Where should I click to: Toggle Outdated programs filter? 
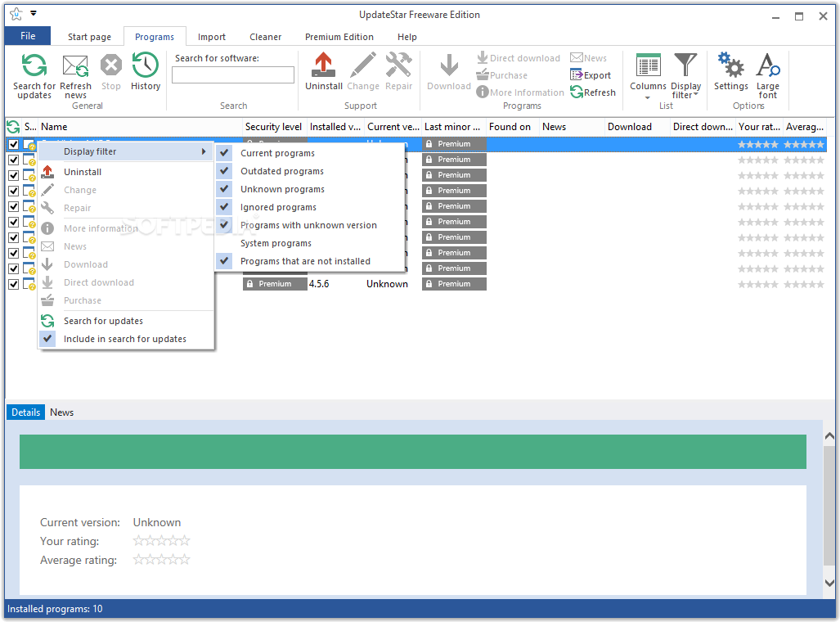pyautogui.click(x=282, y=171)
